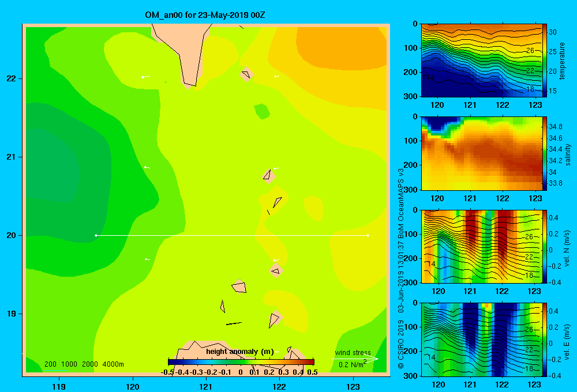The image size is (577, 392).
Task: Click latitude label '22' on main map axis
Action: point(12,78)
